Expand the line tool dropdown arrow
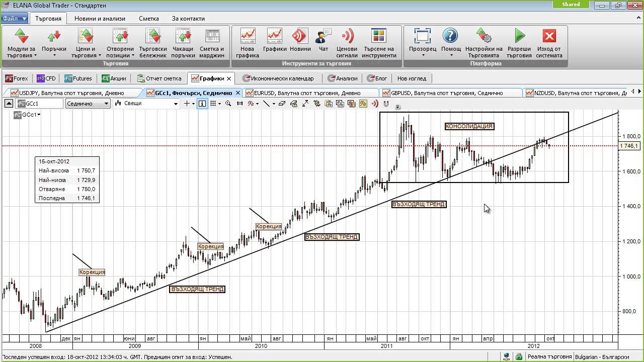Viewport: 644px width, 362px height. coord(273,104)
